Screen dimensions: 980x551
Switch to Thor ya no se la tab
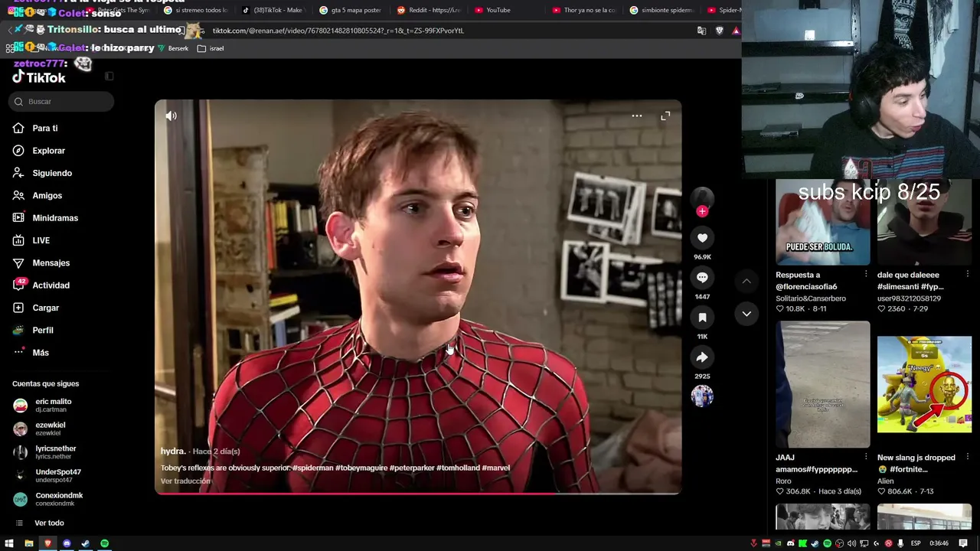tap(583, 10)
